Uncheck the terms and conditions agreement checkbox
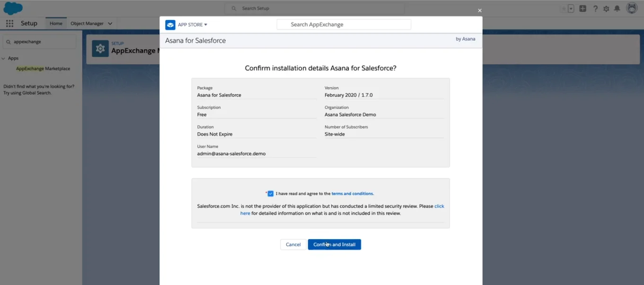Viewport: 644px width, 285px height. pyautogui.click(x=270, y=193)
